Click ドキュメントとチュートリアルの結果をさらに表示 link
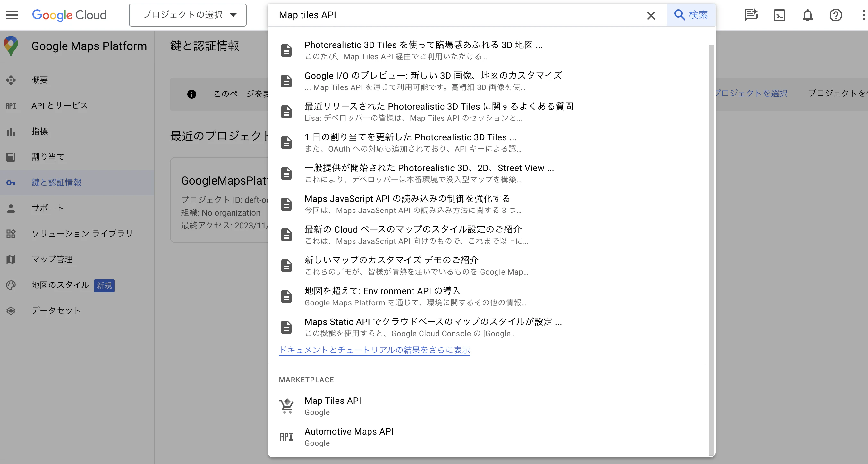The height and width of the screenshot is (464, 868). (x=374, y=350)
